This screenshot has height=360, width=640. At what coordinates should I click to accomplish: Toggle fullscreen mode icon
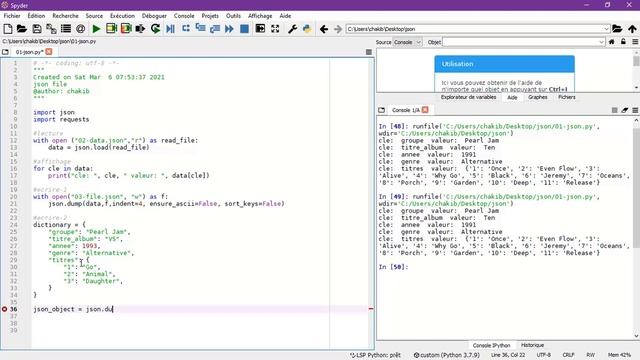point(275,29)
